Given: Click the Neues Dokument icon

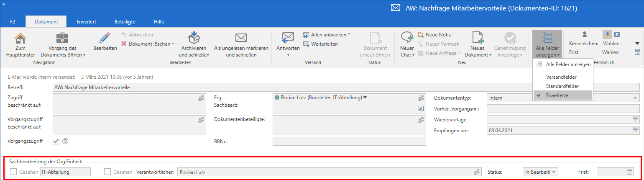Looking at the screenshot, I should [x=477, y=39].
